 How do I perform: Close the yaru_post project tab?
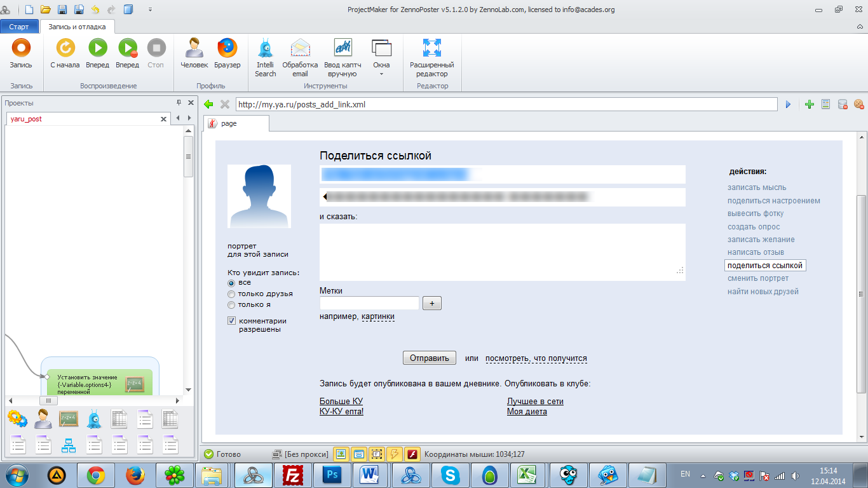[x=163, y=119]
